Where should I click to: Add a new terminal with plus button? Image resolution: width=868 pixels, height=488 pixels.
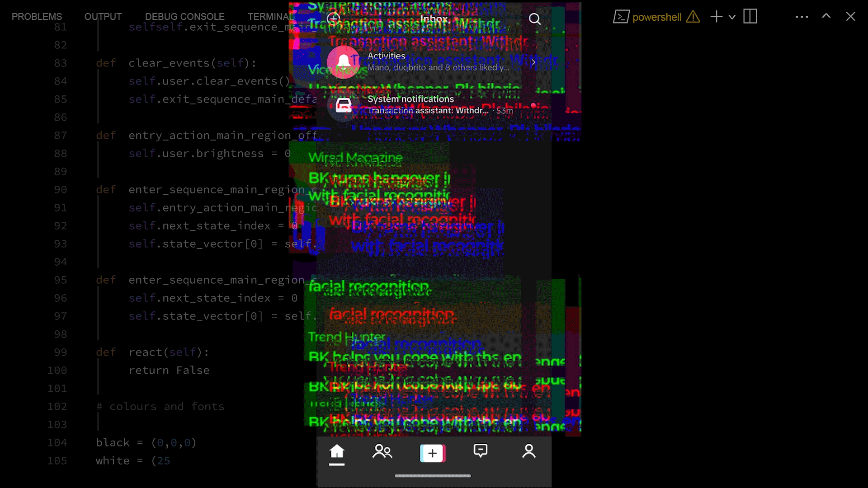tap(717, 17)
